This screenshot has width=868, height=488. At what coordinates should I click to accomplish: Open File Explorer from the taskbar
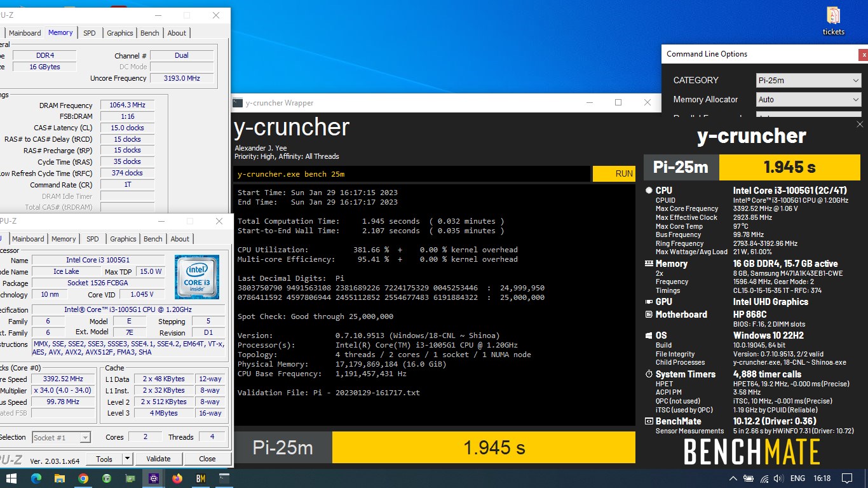(59, 478)
